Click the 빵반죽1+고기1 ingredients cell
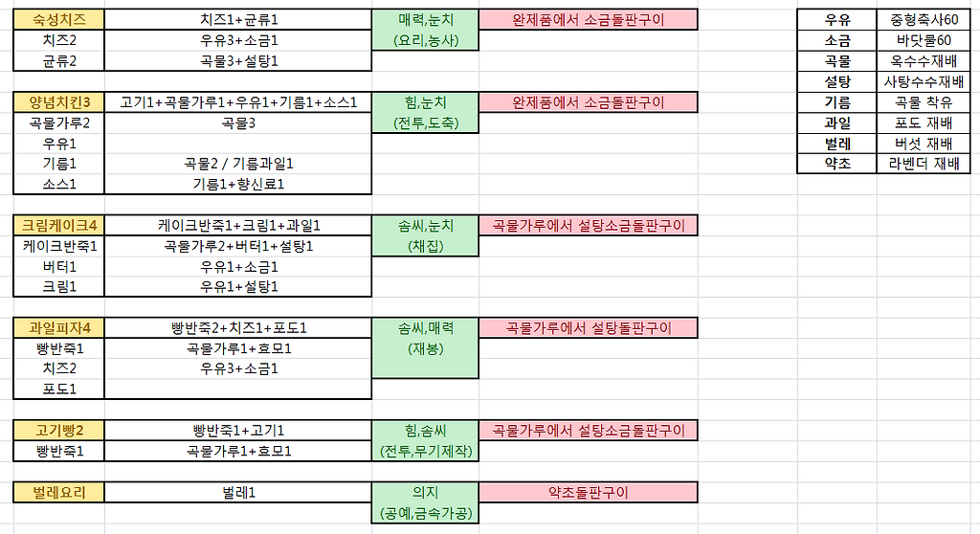This screenshot has height=534, width=980. point(238,431)
